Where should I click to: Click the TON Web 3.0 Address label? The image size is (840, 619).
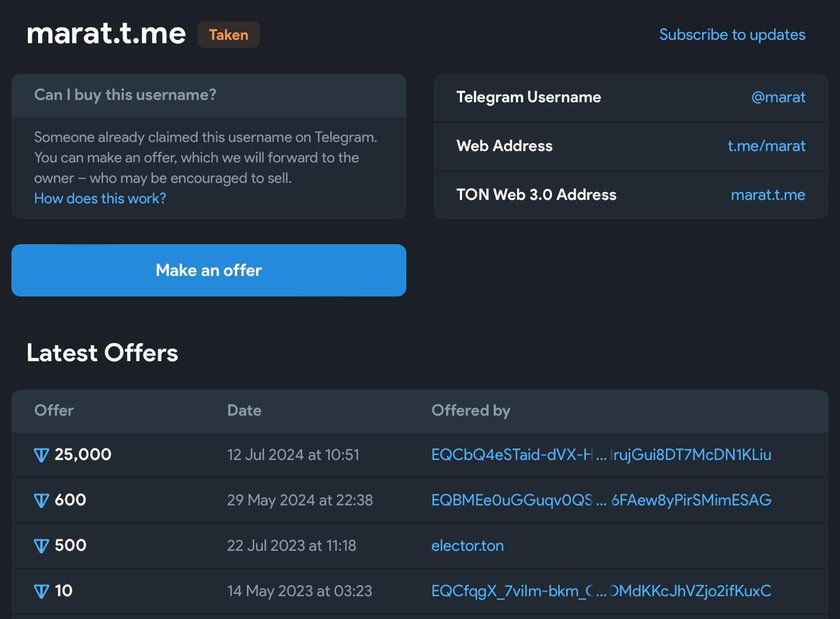point(536,194)
